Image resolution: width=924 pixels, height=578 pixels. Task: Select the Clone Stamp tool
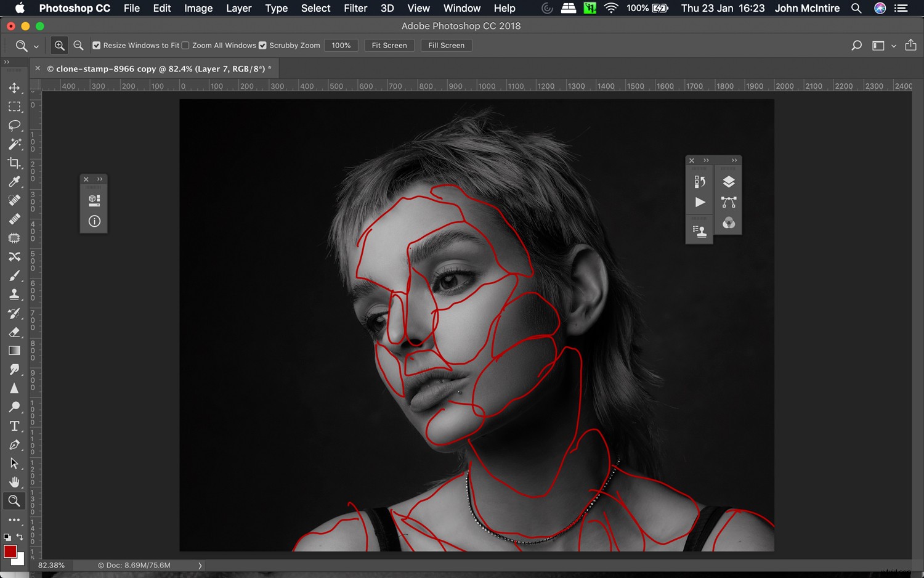click(15, 294)
